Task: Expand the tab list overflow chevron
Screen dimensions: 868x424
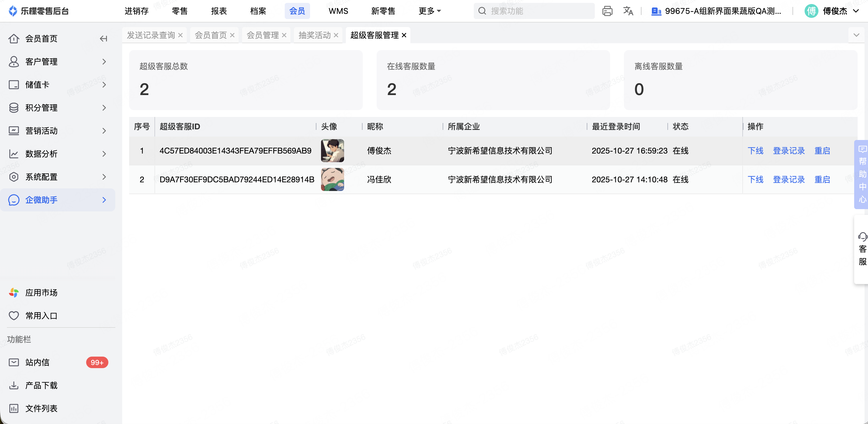Action: 856,35
